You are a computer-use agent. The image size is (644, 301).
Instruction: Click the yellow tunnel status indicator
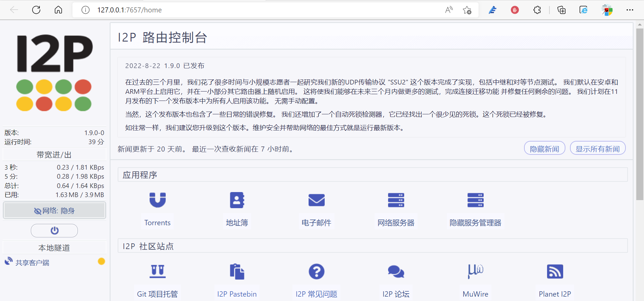101,261
